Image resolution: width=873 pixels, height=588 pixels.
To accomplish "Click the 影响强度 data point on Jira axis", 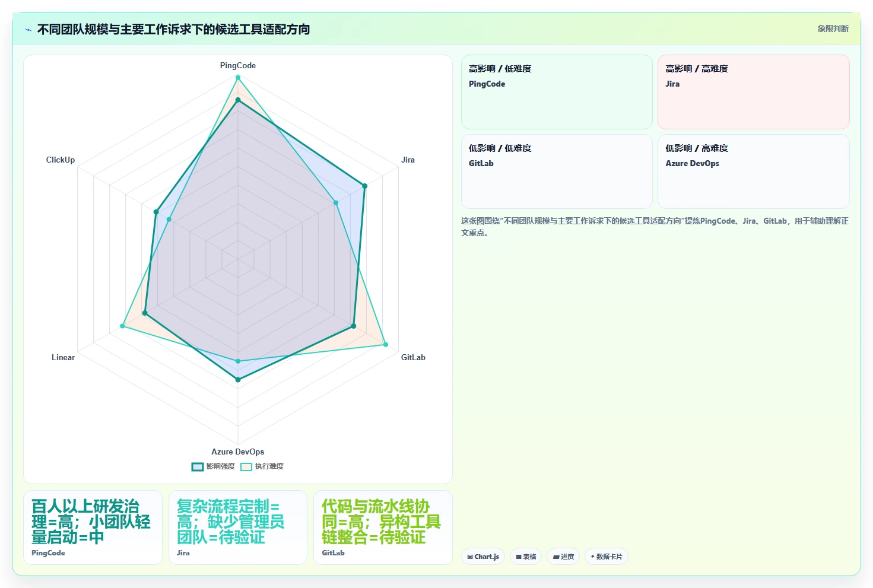I will coord(364,186).
